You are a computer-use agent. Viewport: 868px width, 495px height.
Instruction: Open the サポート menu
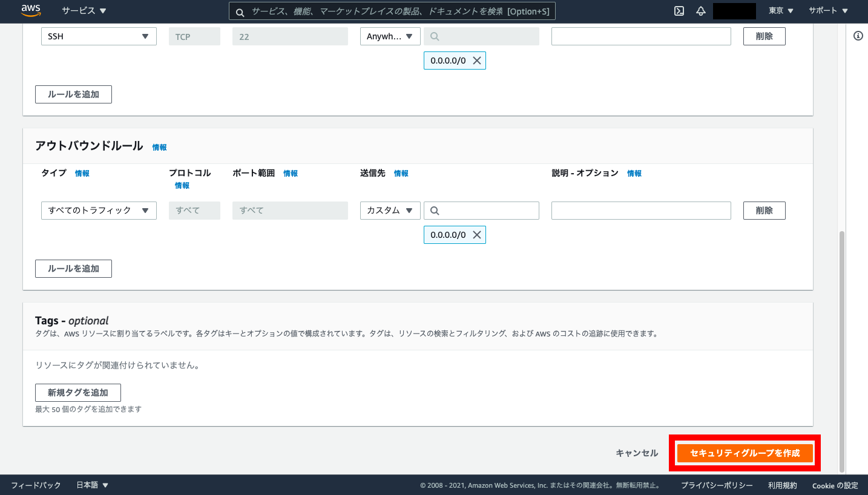(828, 11)
